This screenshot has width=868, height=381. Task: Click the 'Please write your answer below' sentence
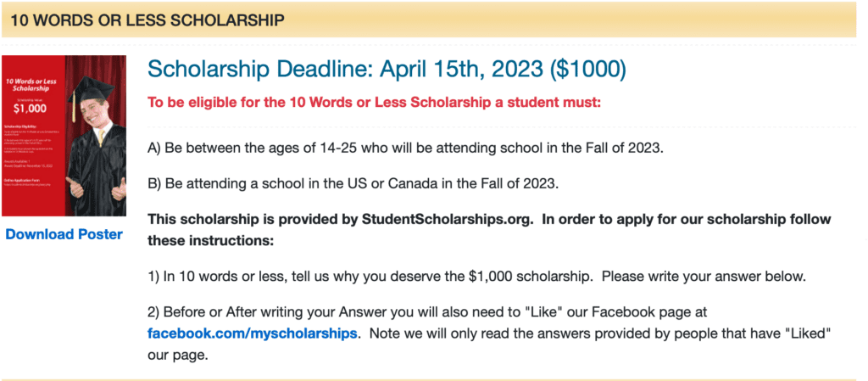click(x=704, y=276)
